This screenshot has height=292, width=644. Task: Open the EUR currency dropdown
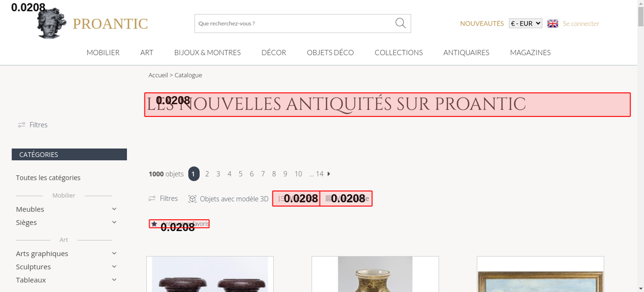(x=526, y=23)
